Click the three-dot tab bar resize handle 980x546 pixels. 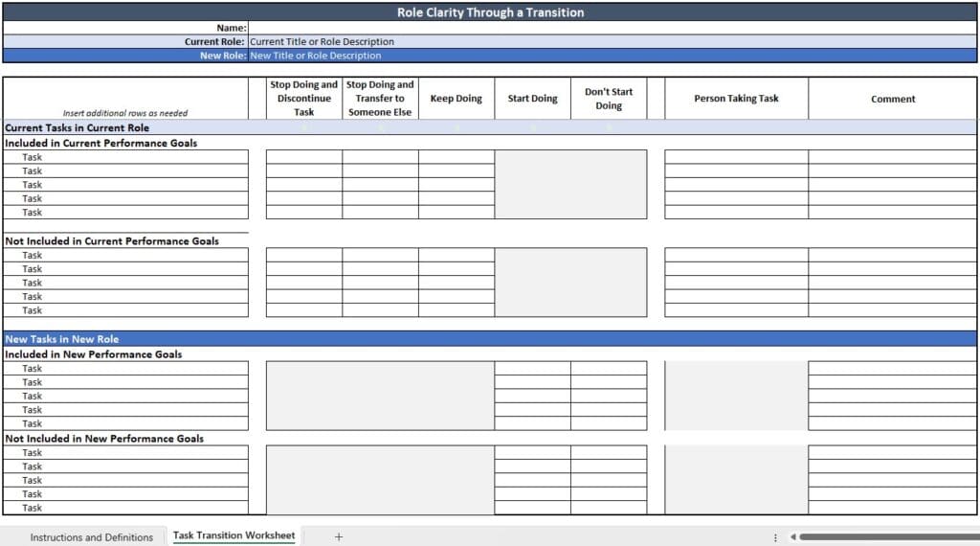(775, 536)
